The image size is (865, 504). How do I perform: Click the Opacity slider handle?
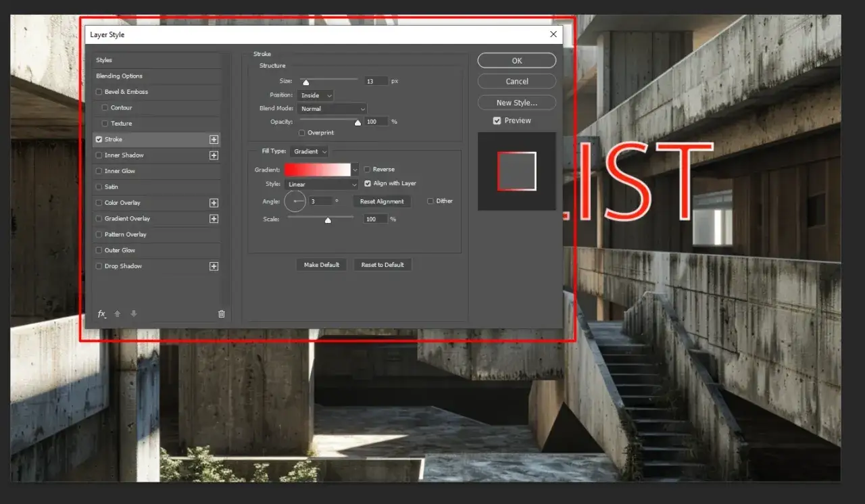357,122
